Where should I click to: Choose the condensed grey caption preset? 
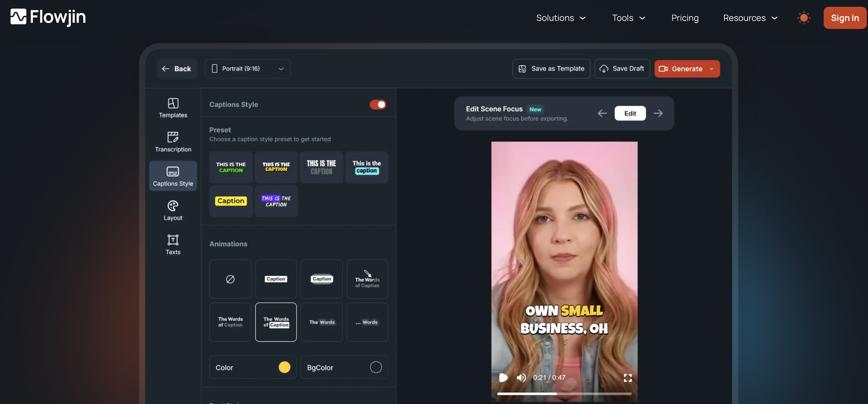321,167
